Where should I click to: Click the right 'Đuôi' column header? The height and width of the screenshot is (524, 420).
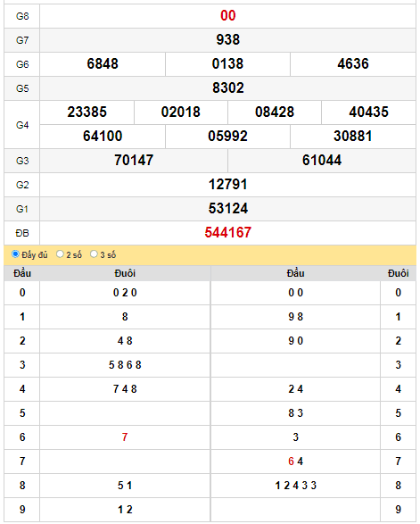398,273
